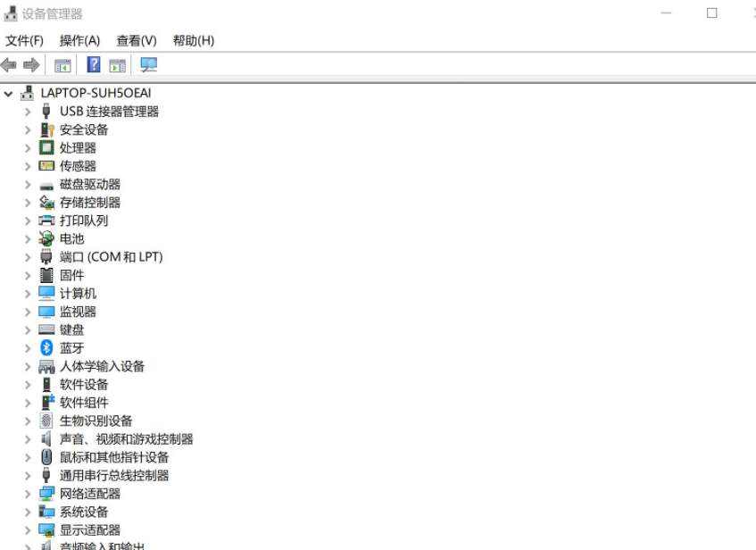Click the scan for hardware changes monitor icon
The width and height of the screenshot is (756, 550).
click(x=148, y=65)
